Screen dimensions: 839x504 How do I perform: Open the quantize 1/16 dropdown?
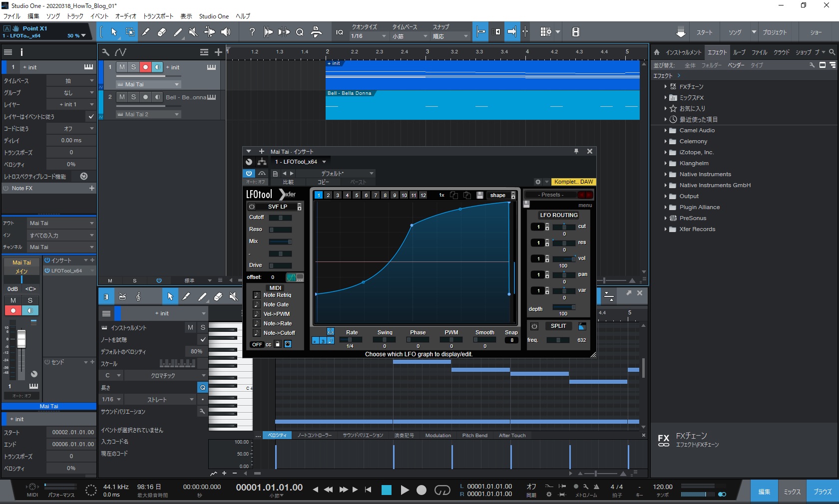click(x=369, y=36)
